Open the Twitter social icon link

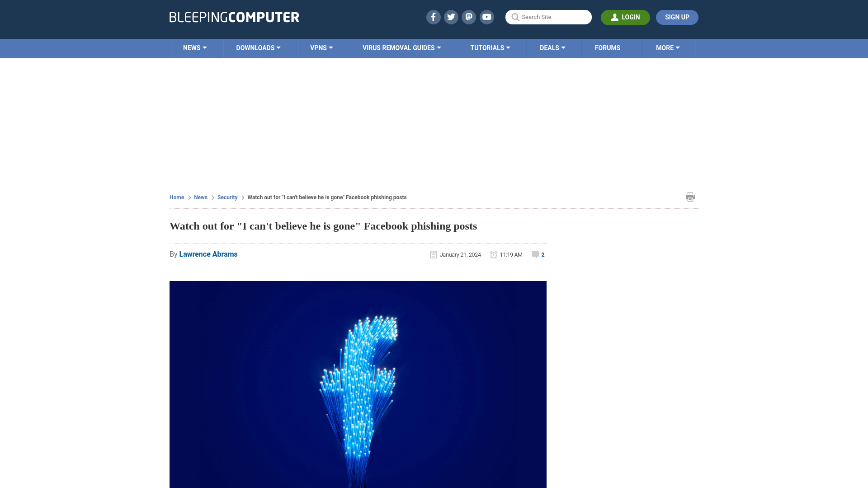(x=451, y=17)
